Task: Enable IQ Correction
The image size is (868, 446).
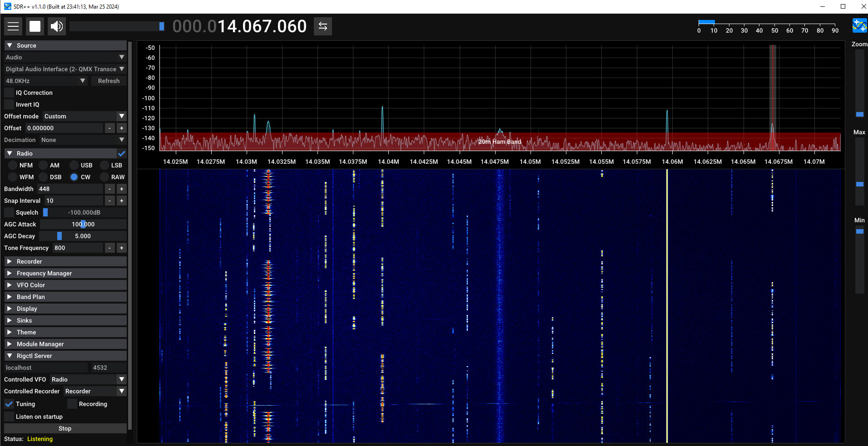Action: (x=9, y=93)
